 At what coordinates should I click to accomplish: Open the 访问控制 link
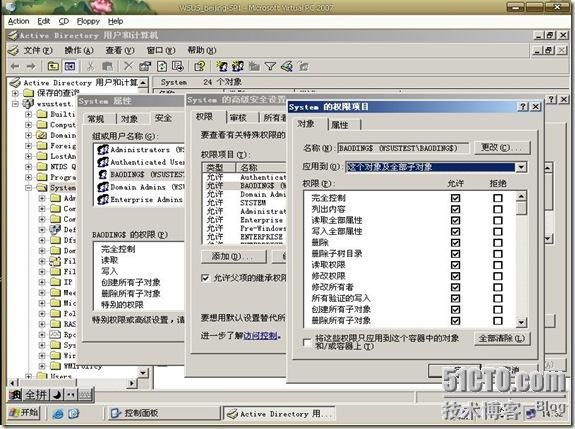(260, 336)
